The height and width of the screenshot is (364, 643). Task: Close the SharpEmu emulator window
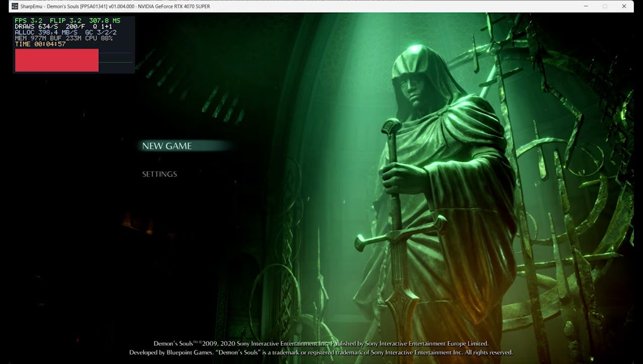pos(624,6)
